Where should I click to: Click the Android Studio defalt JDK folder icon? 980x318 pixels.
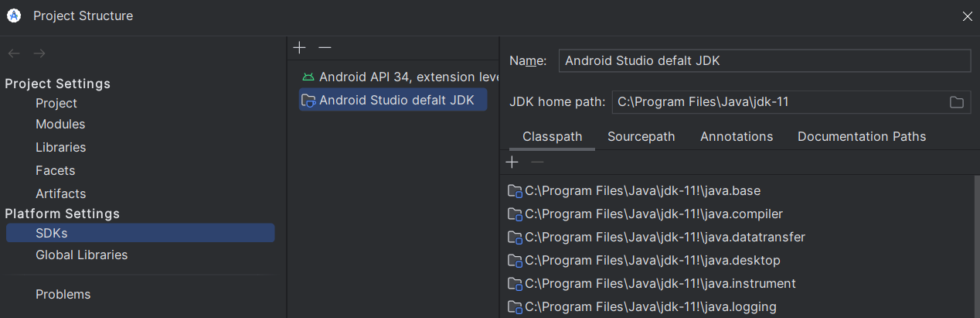click(308, 100)
